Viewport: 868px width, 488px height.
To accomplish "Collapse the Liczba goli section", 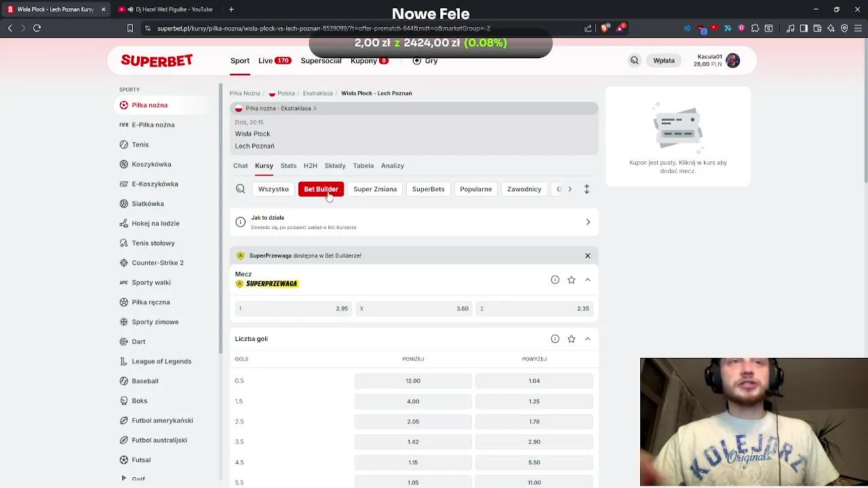I will pyautogui.click(x=587, y=339).
